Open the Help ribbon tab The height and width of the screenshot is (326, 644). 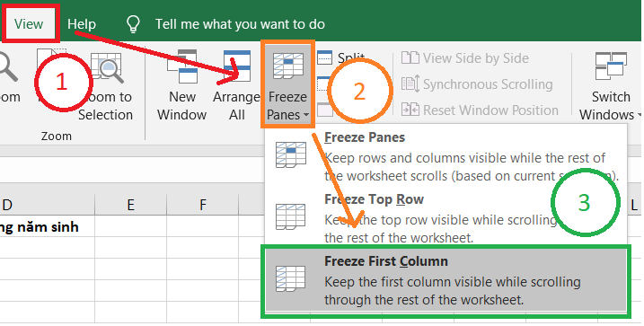82,24
